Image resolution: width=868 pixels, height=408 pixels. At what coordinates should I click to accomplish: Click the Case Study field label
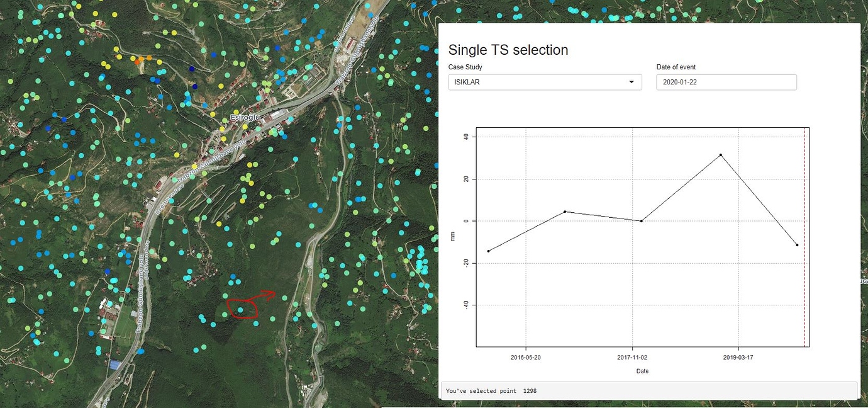465,67
